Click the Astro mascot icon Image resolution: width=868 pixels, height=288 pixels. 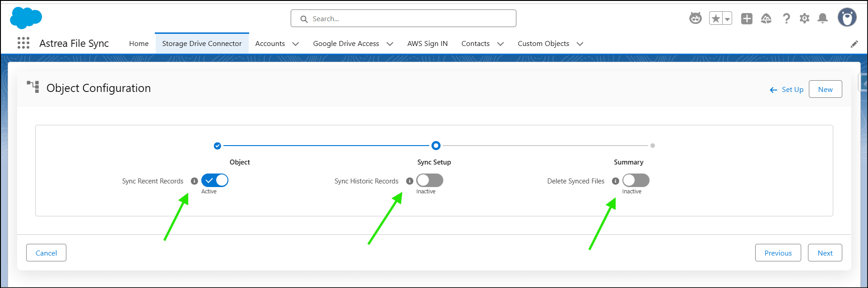click(x=695, y=18)
